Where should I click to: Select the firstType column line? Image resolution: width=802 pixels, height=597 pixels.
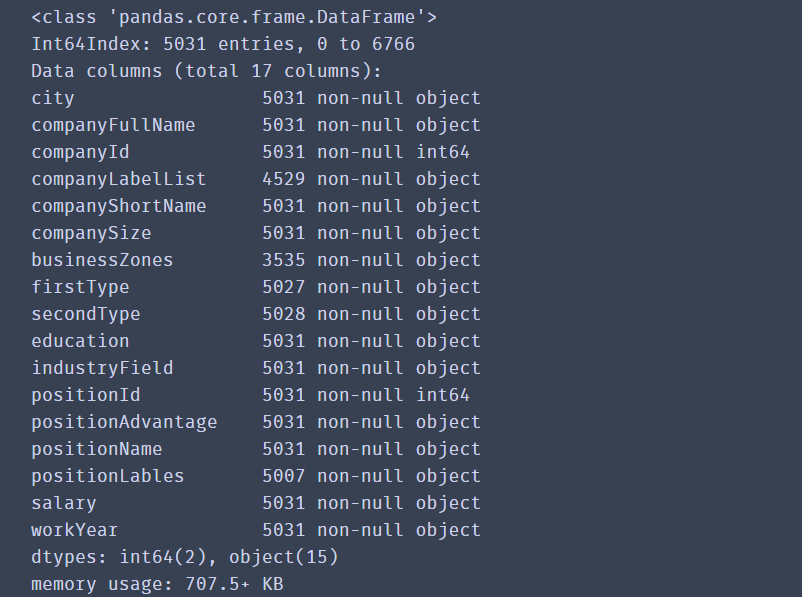(x=256, y=288)
